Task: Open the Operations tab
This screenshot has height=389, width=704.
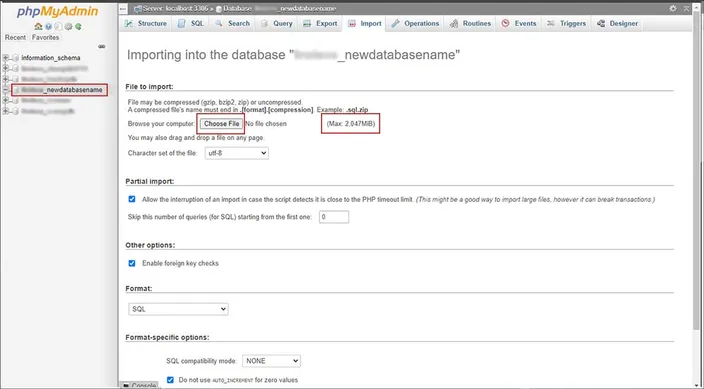Action: pyautogui.click(x=415, y=23)
